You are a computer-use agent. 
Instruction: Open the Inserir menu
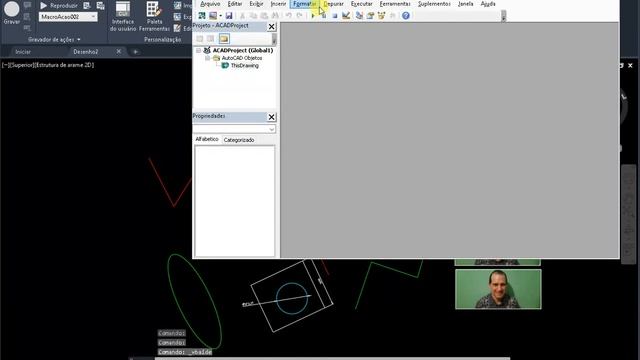coord(278,4)
